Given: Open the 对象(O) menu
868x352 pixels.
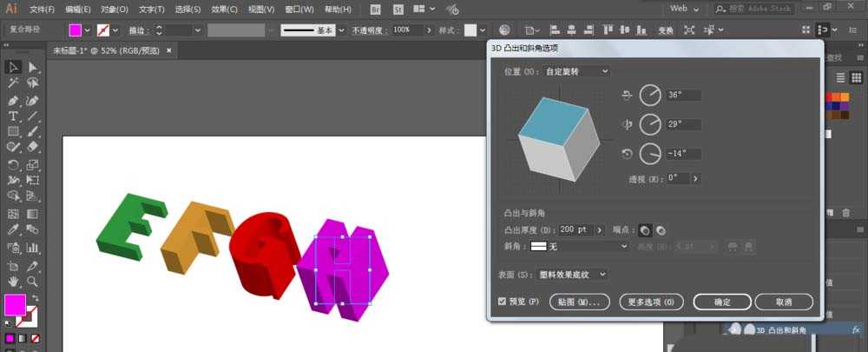Looking at the screenshot, I should pyautogui.click(x=114, y=10).
